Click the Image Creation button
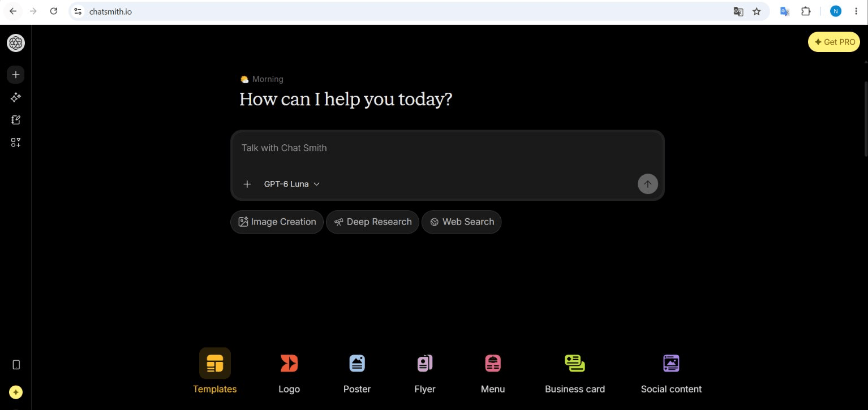The height and width of the screenshot is (410, 868). pos(277,222)
